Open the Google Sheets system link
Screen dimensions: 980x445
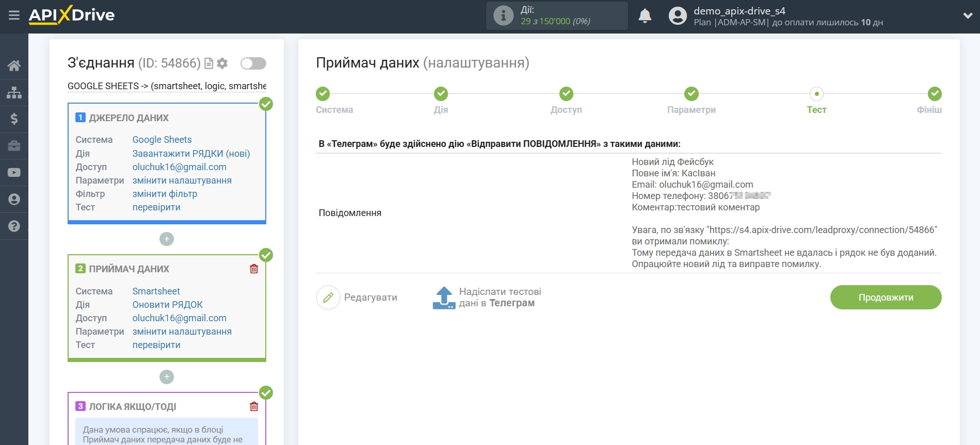point(162,140)
